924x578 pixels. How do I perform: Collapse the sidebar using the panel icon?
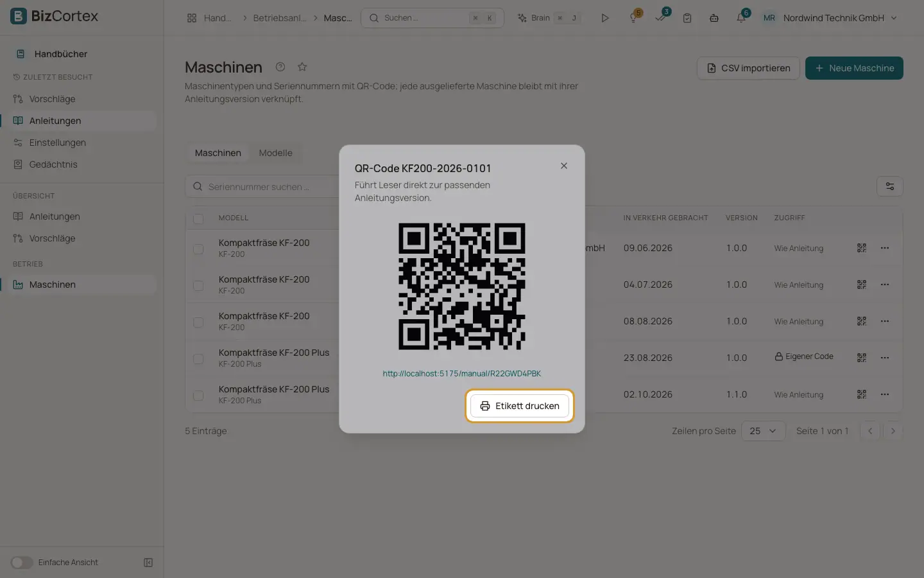(148, 563)
